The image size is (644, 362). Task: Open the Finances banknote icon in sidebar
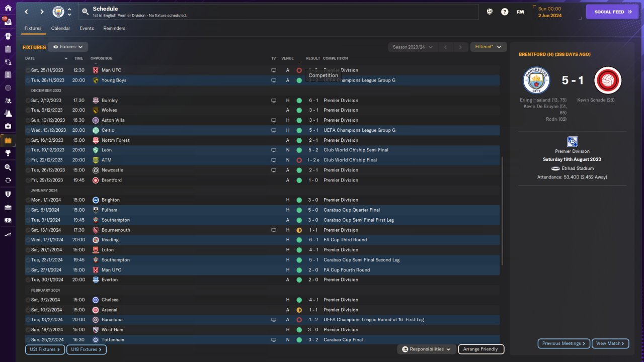coord(8,220)
